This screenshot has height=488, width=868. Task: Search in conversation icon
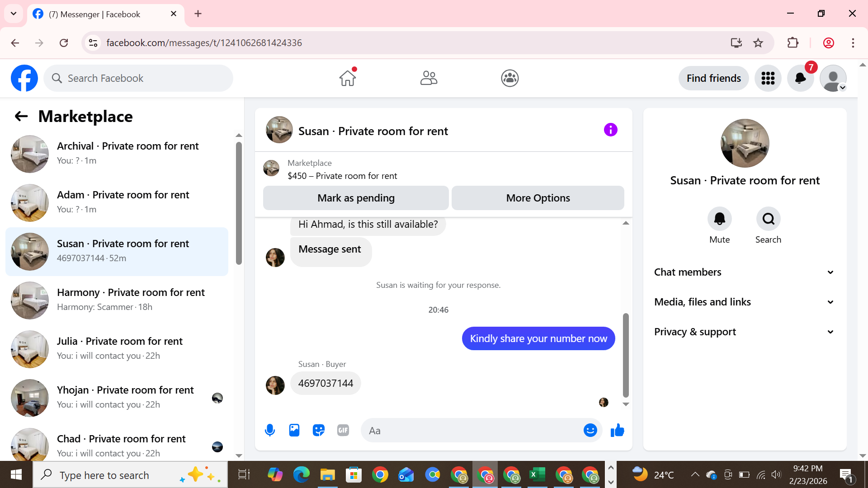(x=768, y=219)
